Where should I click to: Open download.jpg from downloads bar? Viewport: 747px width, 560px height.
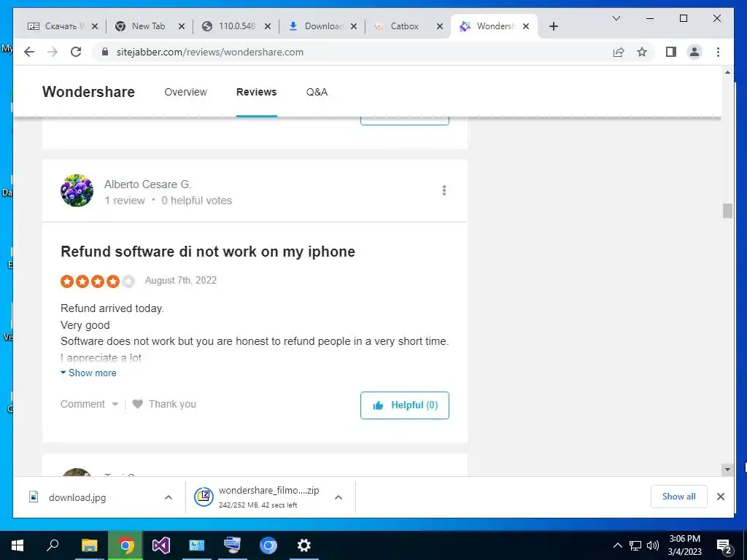(77, 497)
